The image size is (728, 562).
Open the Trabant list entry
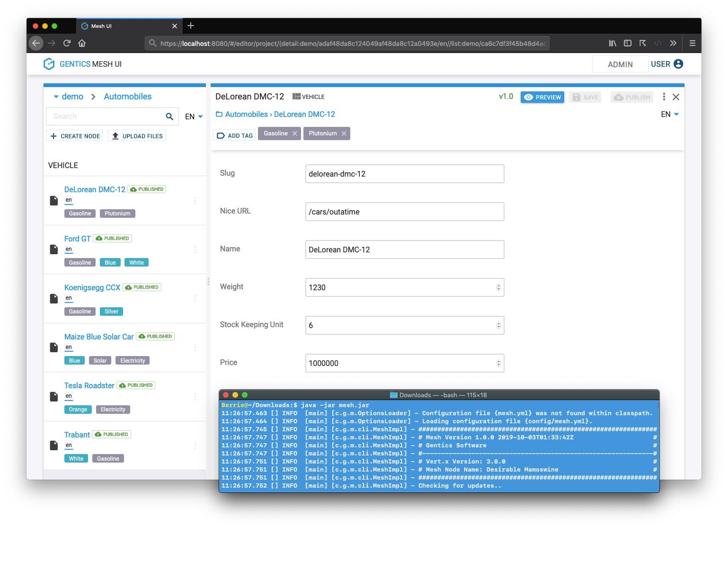tap(77, 435)
